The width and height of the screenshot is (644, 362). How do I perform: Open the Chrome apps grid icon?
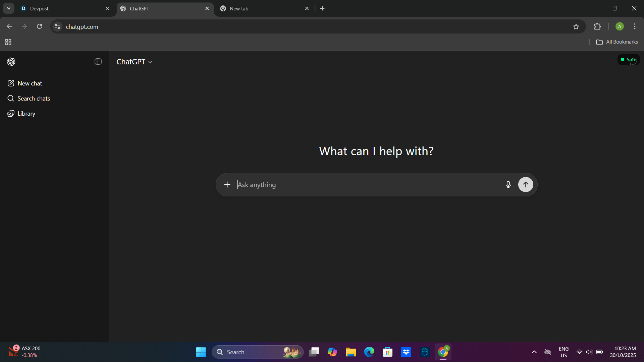pos(8,42)
